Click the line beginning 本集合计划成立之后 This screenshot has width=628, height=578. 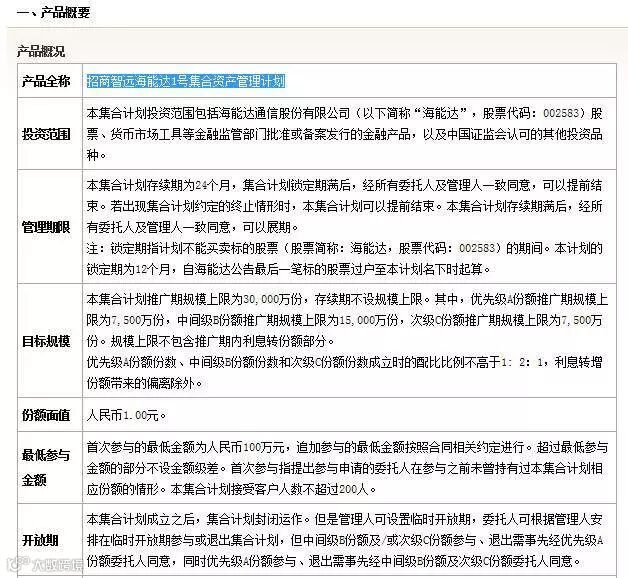[345, 520]
